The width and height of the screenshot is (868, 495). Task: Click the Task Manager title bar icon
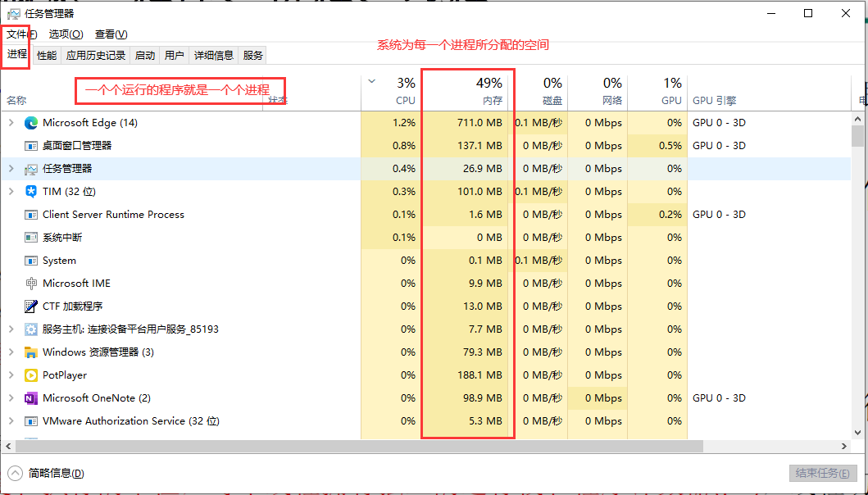click(x=14, y=14)
